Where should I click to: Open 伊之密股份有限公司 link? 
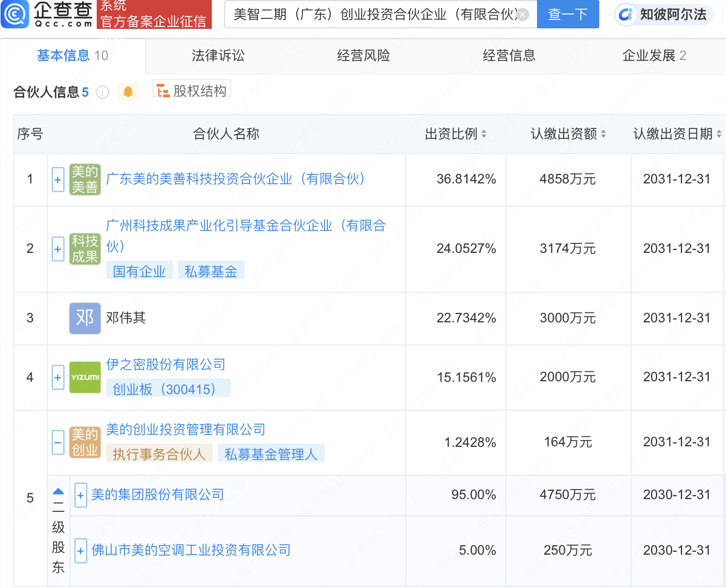[x=166, y=365]
